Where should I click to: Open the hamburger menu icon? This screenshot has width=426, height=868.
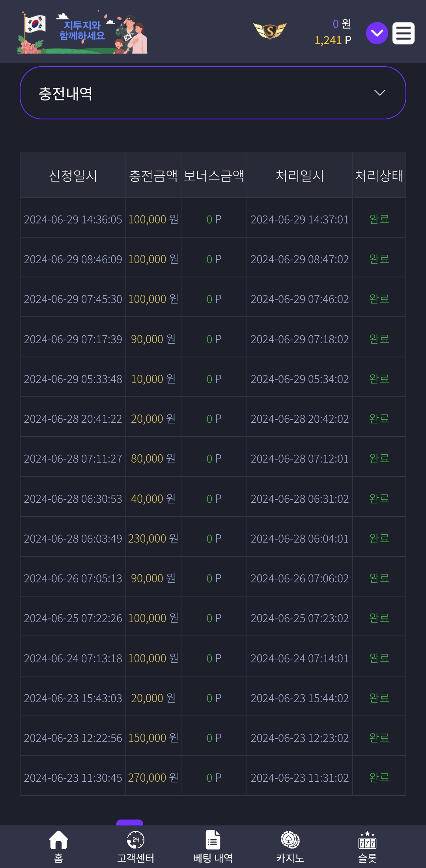click(403, 33)
